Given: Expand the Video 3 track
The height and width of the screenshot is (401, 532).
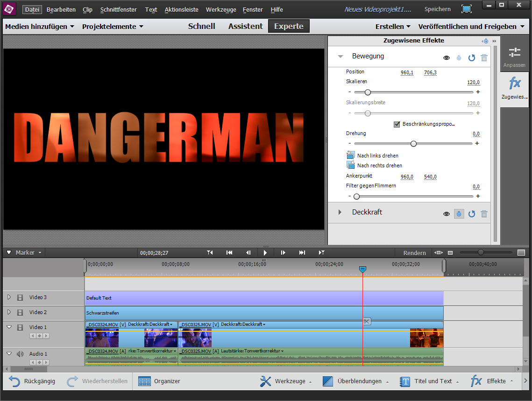Looking at the screenshot, I should 9,297.
